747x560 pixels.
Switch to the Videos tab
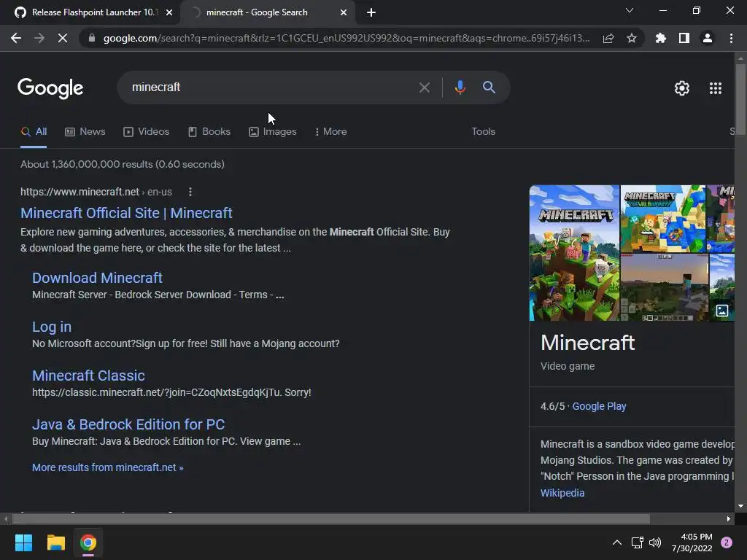tap(146, 132)
